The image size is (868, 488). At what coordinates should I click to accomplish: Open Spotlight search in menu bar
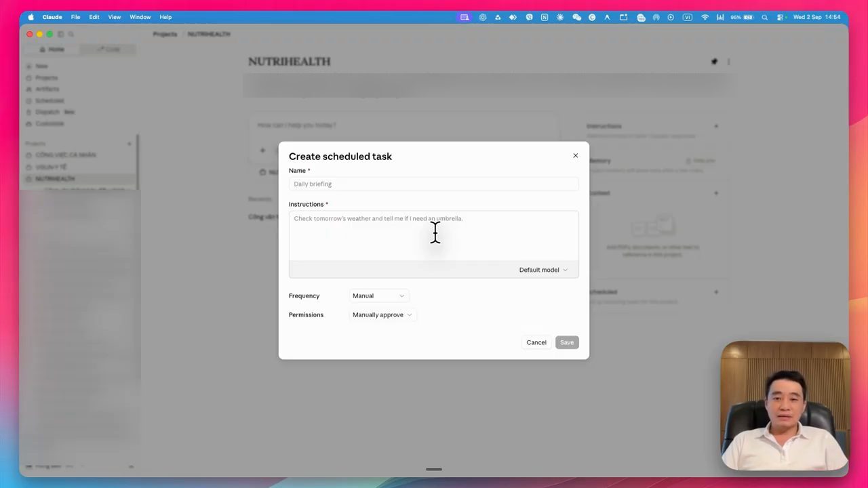pos(765,17)
